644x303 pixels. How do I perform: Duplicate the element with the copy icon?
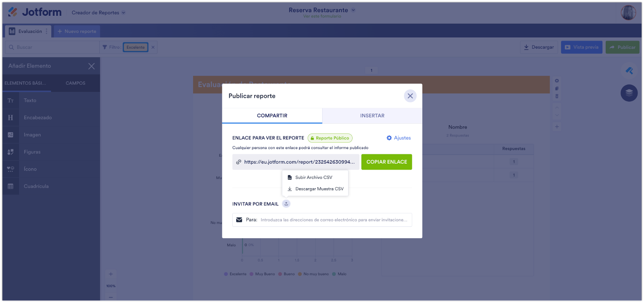click(x=557, y=89)
